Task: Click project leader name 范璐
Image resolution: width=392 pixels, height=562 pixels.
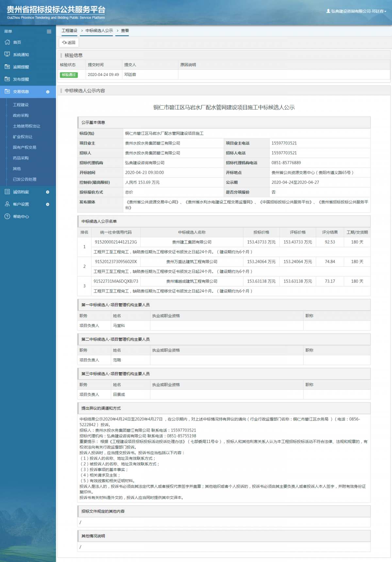Action: (117, 360)
